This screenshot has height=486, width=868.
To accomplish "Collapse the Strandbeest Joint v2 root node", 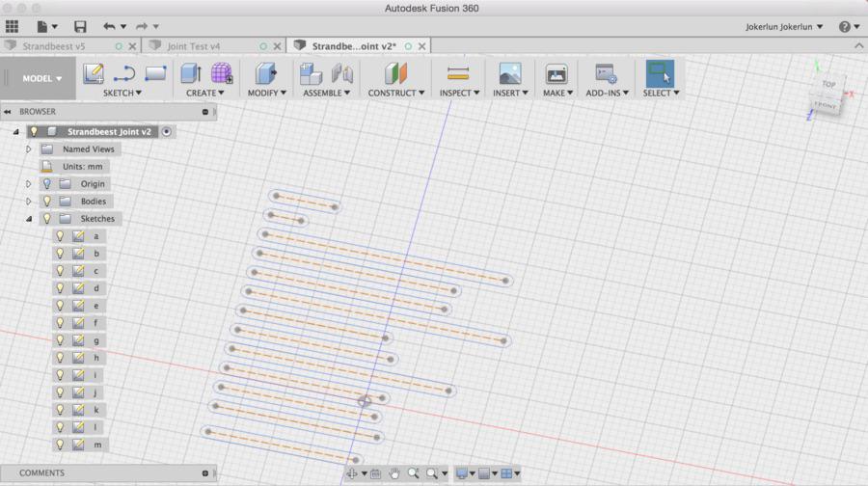I will tap(16, 132).
